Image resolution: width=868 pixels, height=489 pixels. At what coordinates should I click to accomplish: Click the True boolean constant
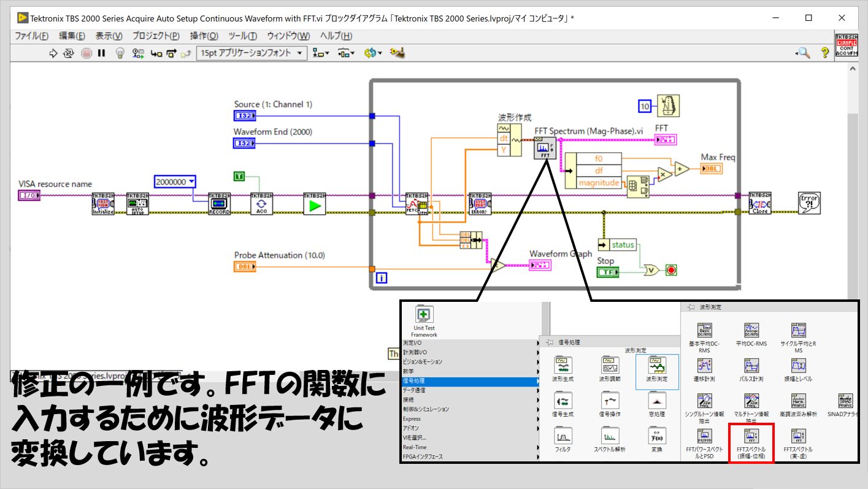[x=239, y=177]
